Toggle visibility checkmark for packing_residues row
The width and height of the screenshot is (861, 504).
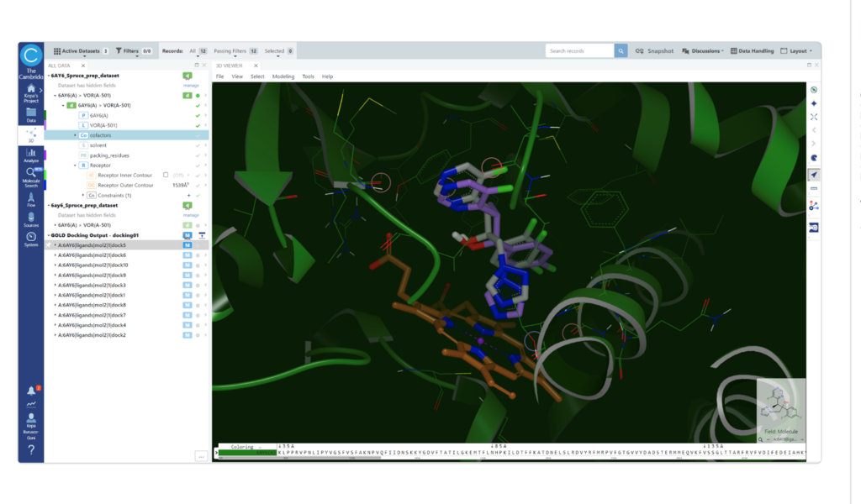pyautogui.click(x=198, y=155)
